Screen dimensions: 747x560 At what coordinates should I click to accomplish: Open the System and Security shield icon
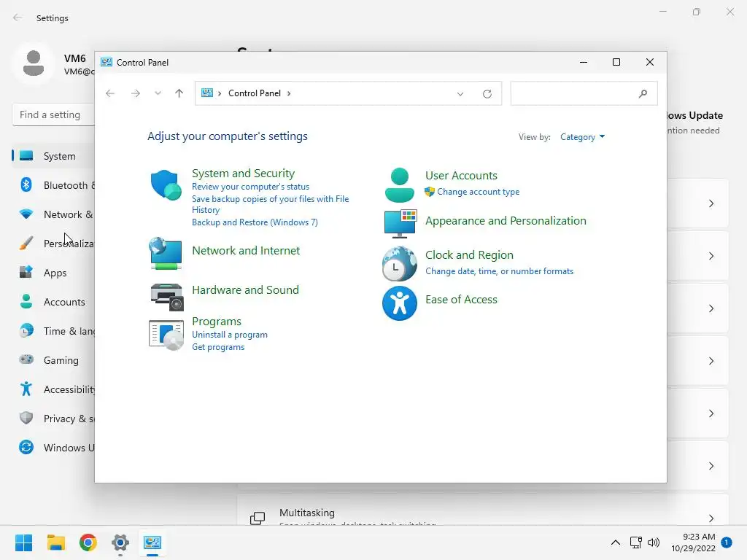(166, 184)
